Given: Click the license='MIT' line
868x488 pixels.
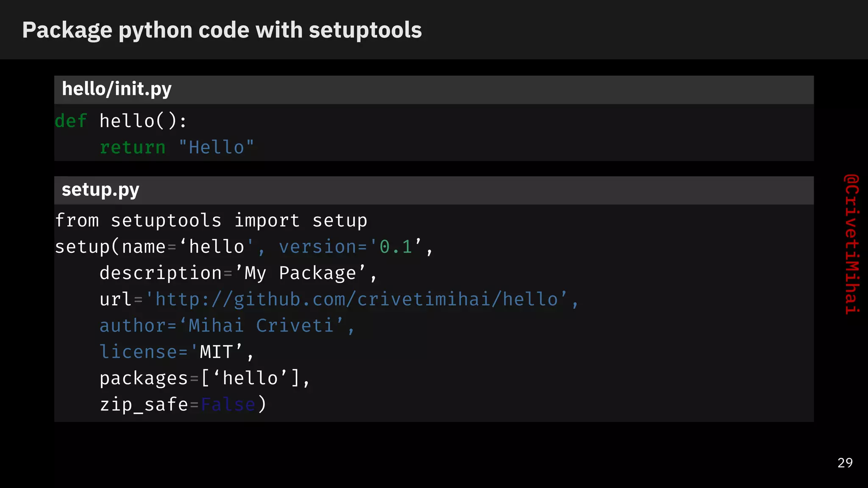Looking at the screenshot, I should tap(176, 352).
